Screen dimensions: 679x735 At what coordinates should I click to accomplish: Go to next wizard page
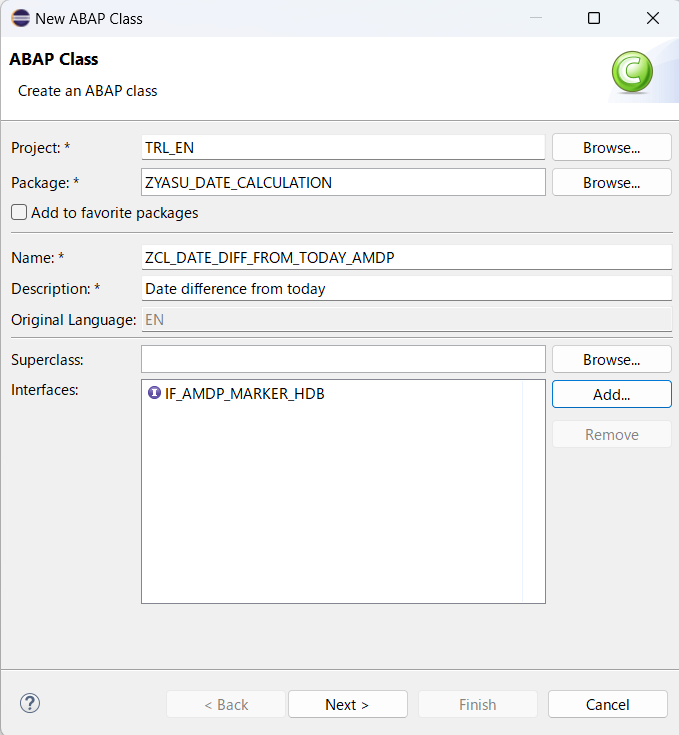click(348, 704)
